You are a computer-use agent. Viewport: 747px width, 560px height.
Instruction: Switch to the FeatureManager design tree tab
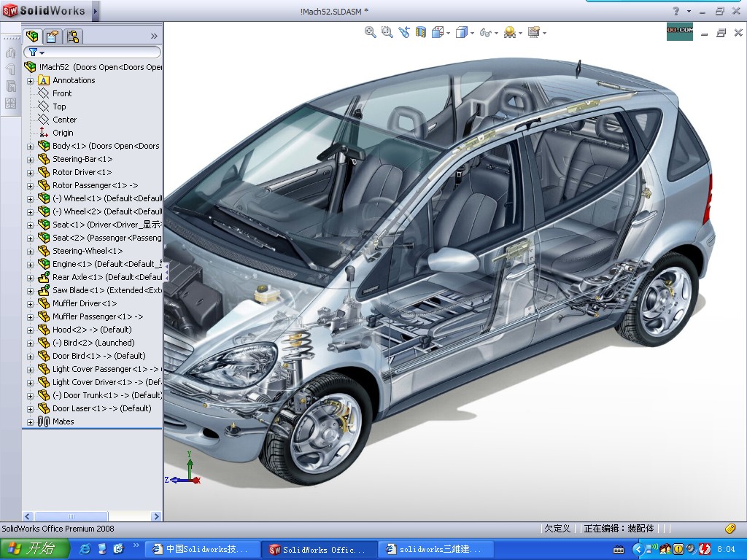32,36
